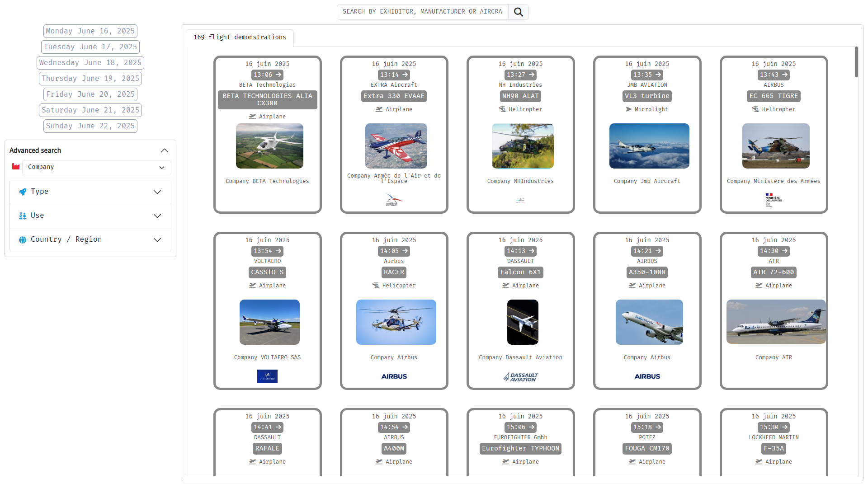Click the 15:30 time badge
This screenshot has height=488, width=868.
(x=774, y=427)
